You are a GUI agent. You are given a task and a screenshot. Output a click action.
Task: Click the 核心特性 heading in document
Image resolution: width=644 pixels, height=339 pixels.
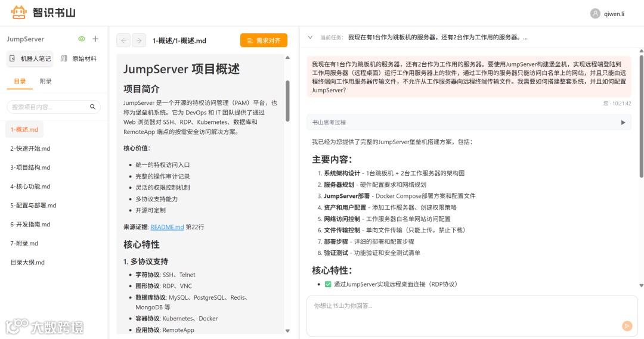point(141,245)
